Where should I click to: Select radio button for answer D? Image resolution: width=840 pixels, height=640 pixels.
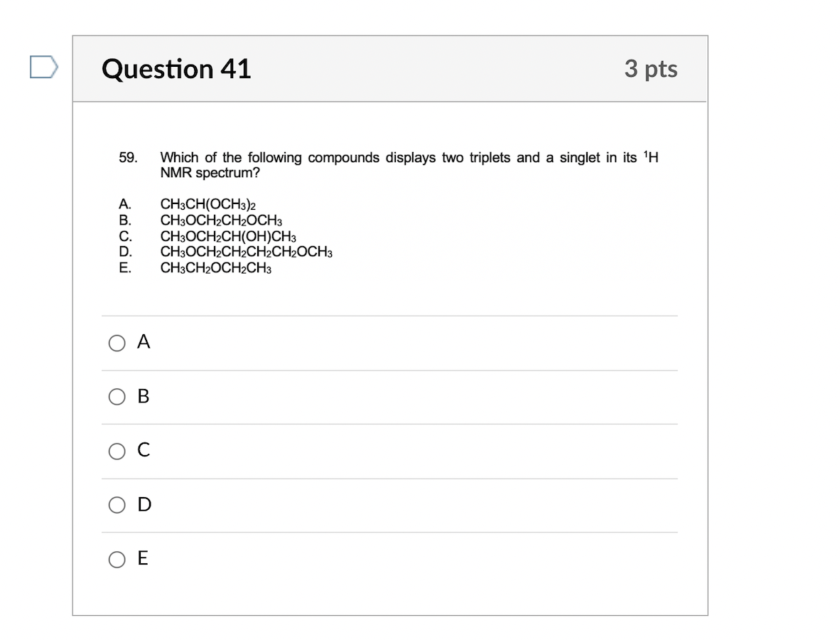click(117, 505)
